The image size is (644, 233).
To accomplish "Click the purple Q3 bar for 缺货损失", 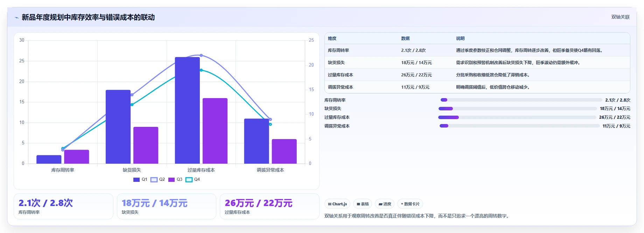I will point(146,145).
